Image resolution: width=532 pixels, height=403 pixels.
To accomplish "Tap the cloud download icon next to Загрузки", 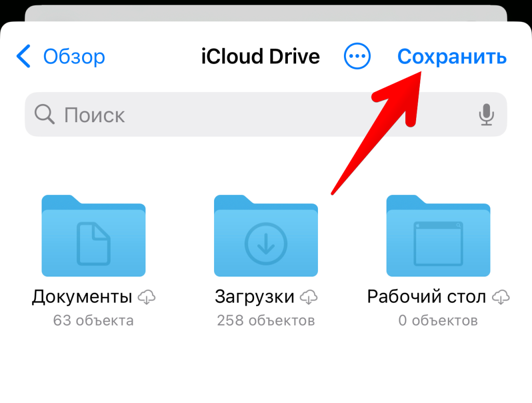I will [x=309, y=297].
